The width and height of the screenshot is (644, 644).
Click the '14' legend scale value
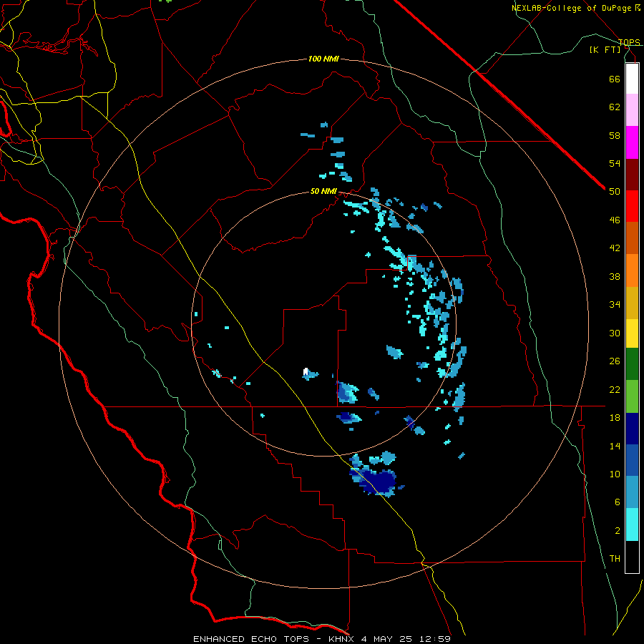click(615, 446)
